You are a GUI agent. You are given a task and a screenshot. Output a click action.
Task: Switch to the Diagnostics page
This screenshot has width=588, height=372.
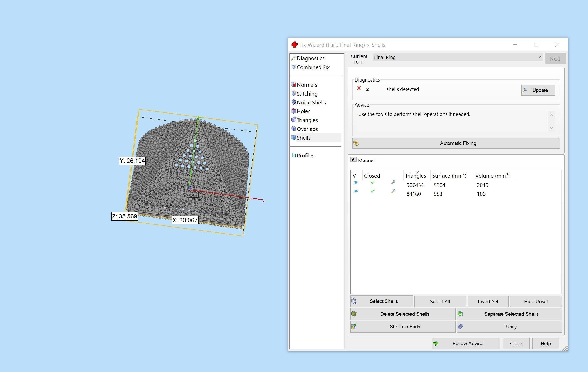310,58
